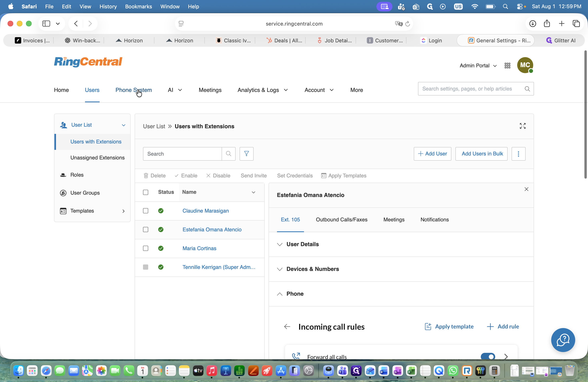Go back in Safari history

tap(76, 23)
